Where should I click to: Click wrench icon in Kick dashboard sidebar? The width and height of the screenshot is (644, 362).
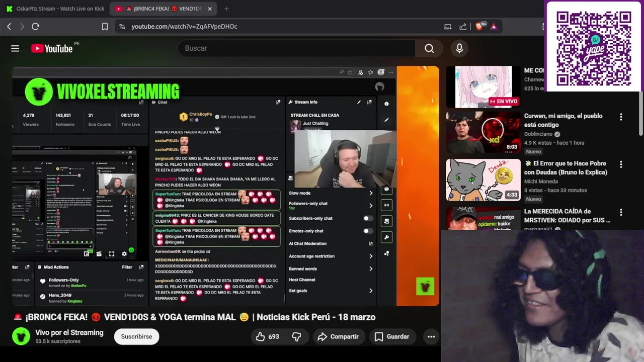tap(386, 237)
